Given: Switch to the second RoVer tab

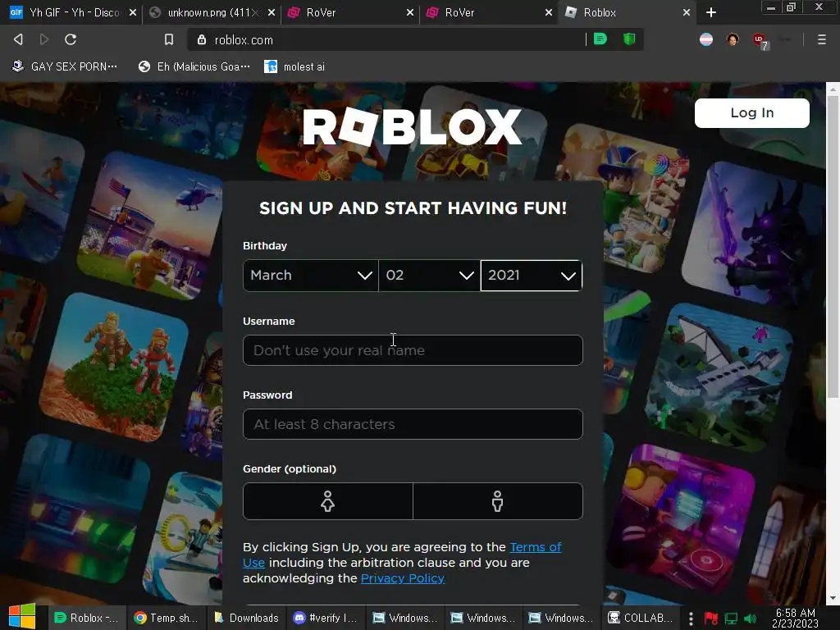Looking at the screenshot, I should click(489, 12).
